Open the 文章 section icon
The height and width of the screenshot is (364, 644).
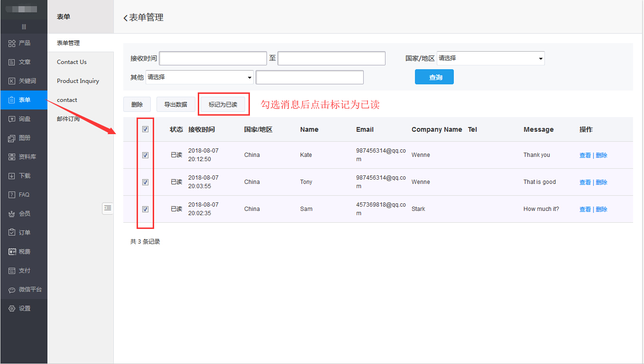pyautogui.click(x=12, y=62)
